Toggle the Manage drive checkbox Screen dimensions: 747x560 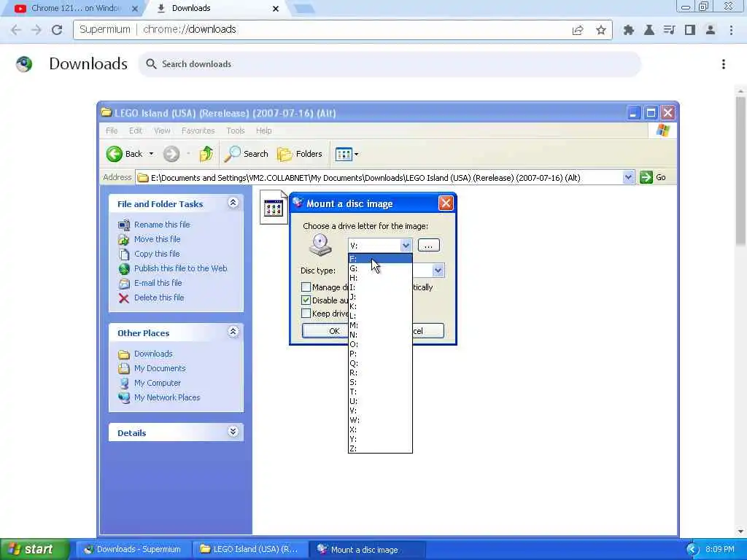[x=306, y=287]
